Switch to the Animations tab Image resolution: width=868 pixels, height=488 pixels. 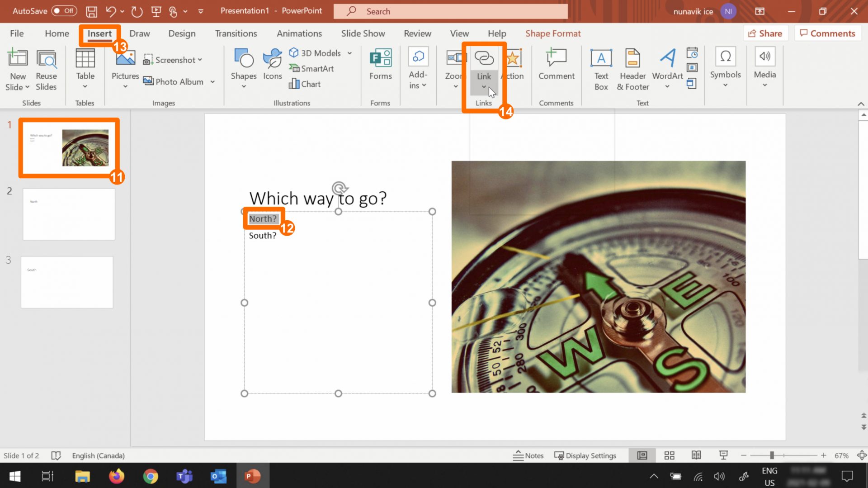pyautogui.click(x=299, y=33)
